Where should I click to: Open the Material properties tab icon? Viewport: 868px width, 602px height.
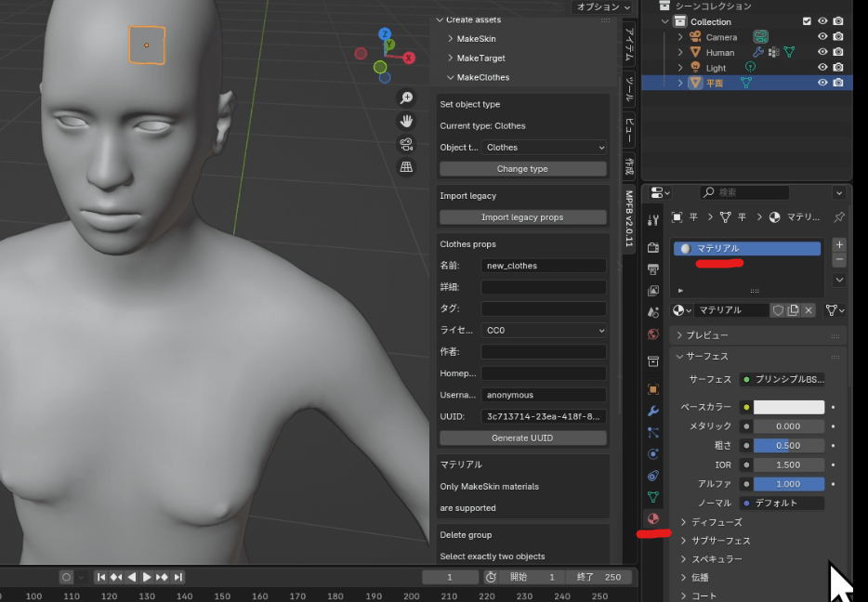click(x=653, y=518)
